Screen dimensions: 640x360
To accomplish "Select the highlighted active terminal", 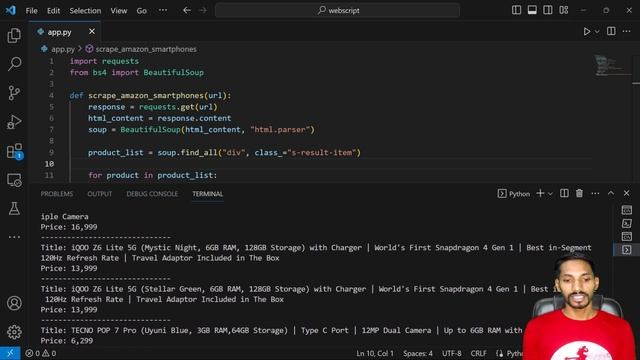I will pyautogui.click(x=627, y=250).
